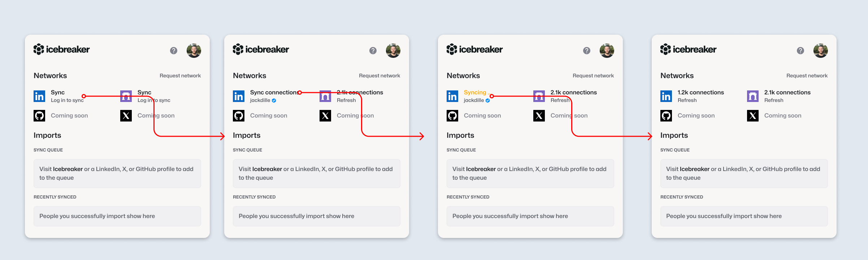Image resolution: width=868 pixels, height=260 pixels.
Task: Click the icebreaker logo in the second panel
Action: pyautogui.click(x=261, y=50)
